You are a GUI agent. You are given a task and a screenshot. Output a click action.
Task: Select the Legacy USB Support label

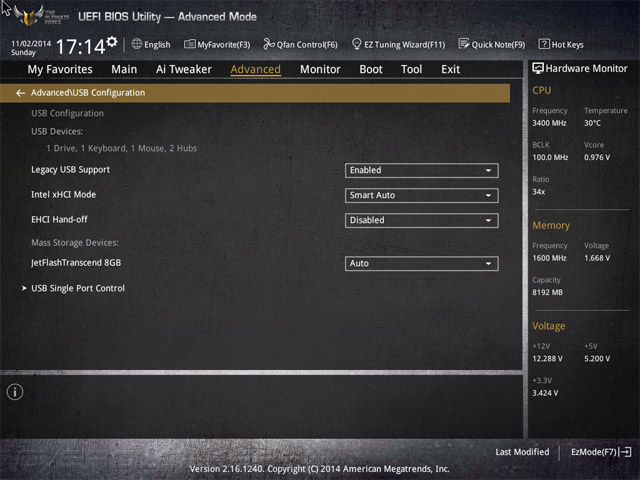pyautogui.click(x=71, y=170)
